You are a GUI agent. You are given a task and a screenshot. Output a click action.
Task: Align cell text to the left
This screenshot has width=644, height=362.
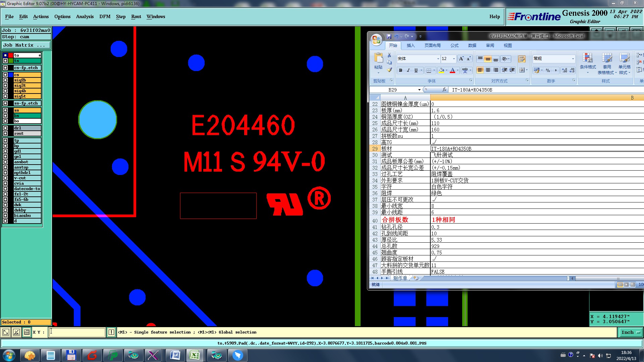point(480,70)
